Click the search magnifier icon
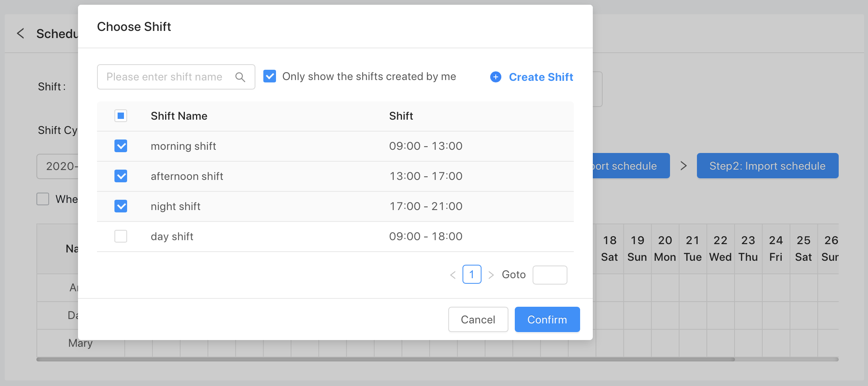Screen dimensions: 868x386 pos(240,77)
